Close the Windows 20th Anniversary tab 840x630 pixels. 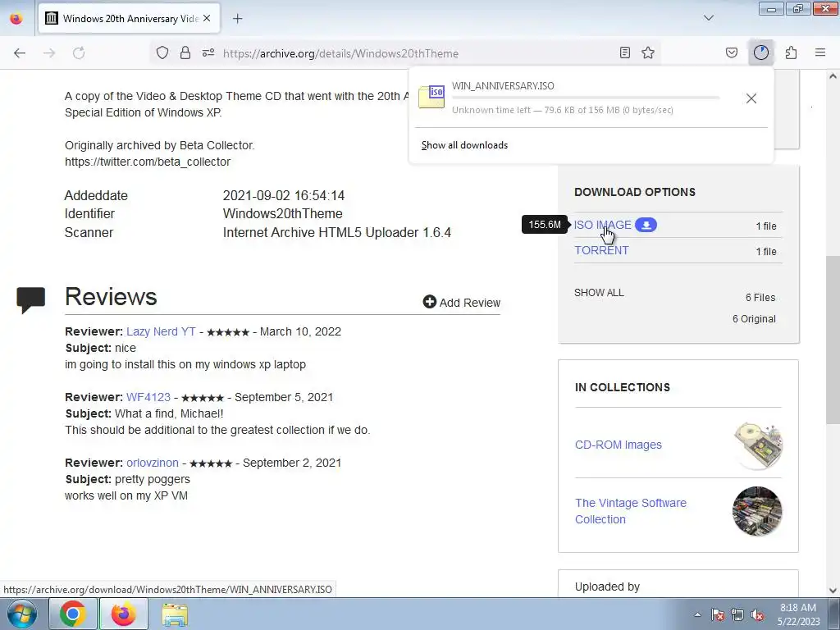207,19
